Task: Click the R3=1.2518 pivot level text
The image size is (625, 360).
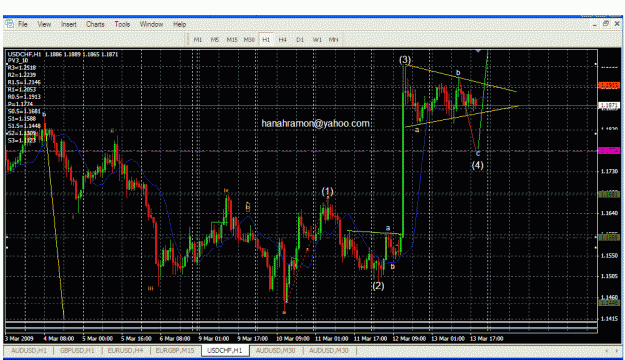Action: coord(22,68)
